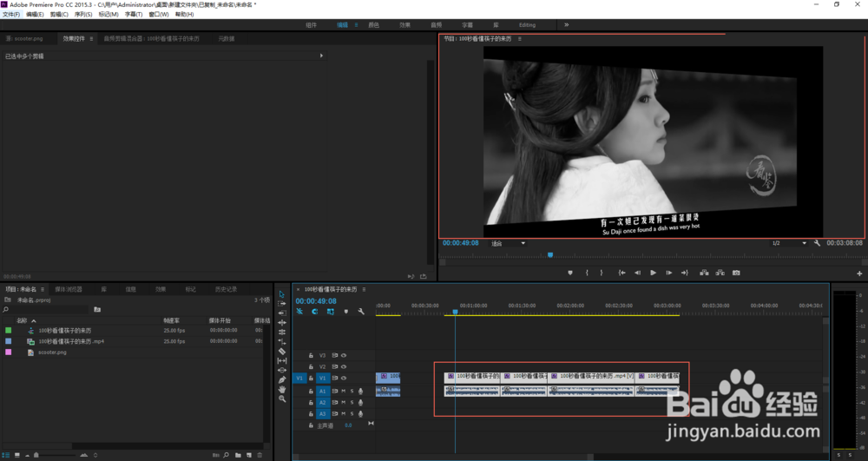
Task: Open the project panel menu
Action: [x=42, y=289]
